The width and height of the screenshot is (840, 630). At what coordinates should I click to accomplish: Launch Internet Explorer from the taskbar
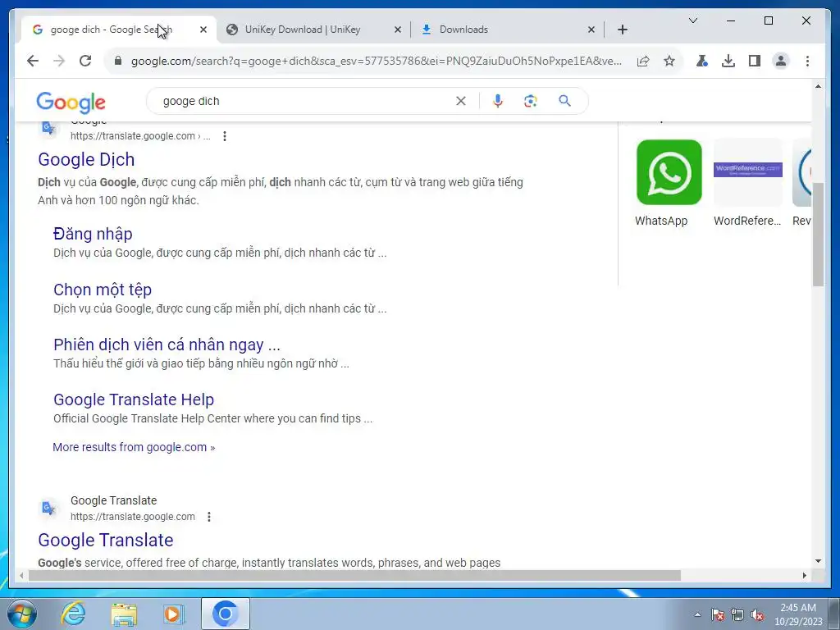pos(73,614)
